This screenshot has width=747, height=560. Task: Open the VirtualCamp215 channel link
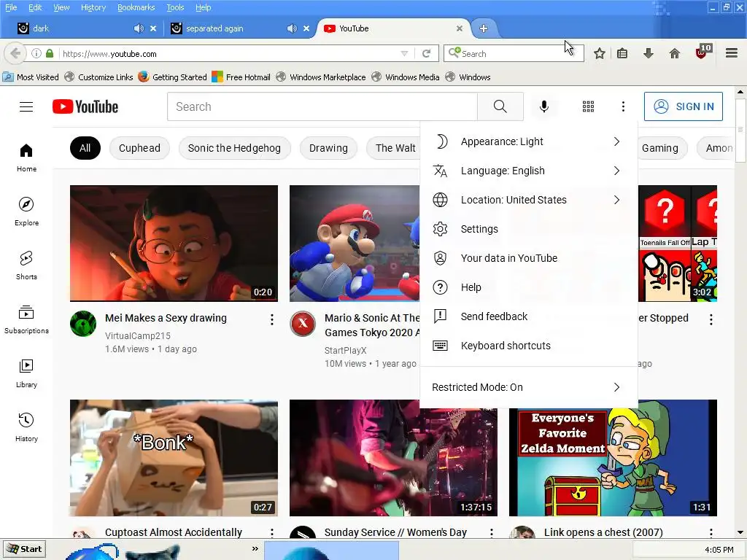(x=138, y=335)
